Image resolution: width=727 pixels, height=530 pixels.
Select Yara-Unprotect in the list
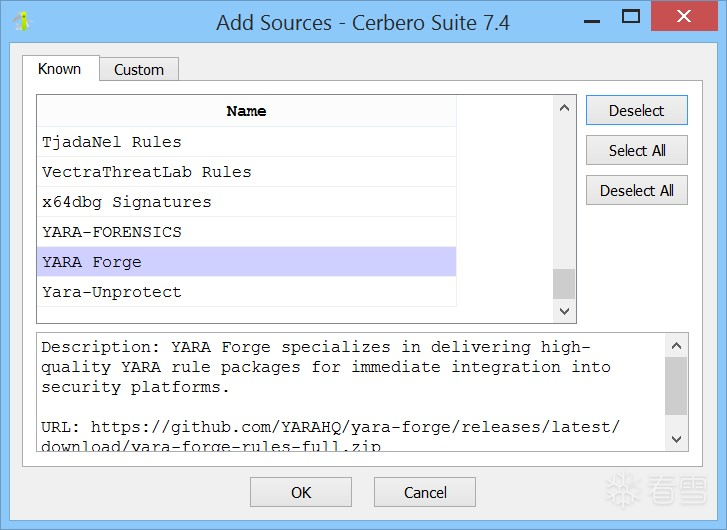tap(112, 292)
